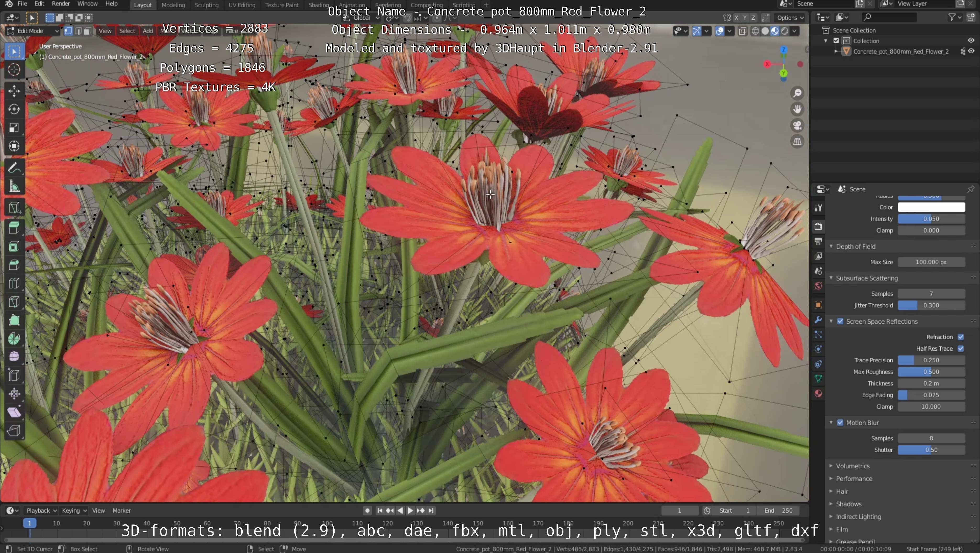Select the Poly Build tool
The height and width of the screenshot is (553, 980).
(14, 320)
